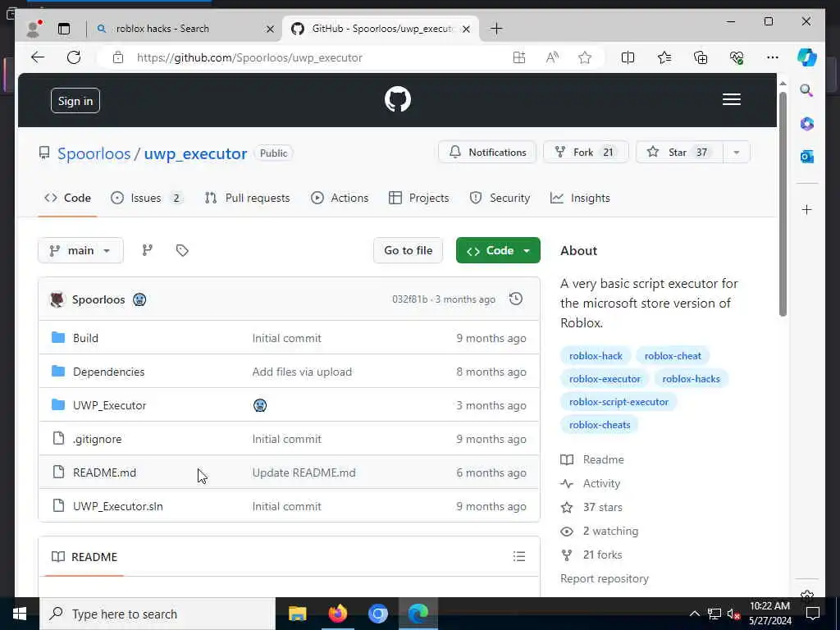Open the .gitignore file

[x=98, y=440]
